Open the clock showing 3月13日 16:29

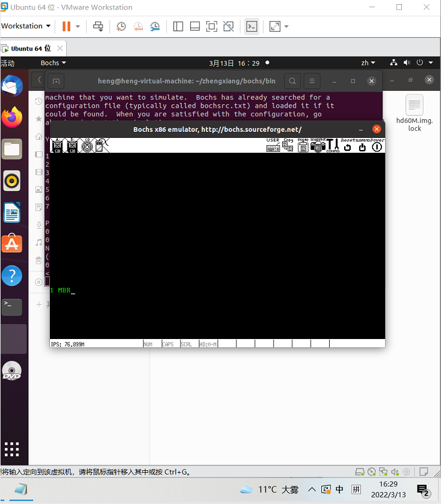click(235, 63)
